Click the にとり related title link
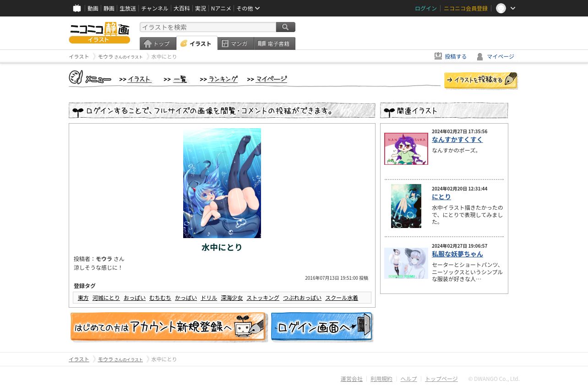 [x=441, y=197]
